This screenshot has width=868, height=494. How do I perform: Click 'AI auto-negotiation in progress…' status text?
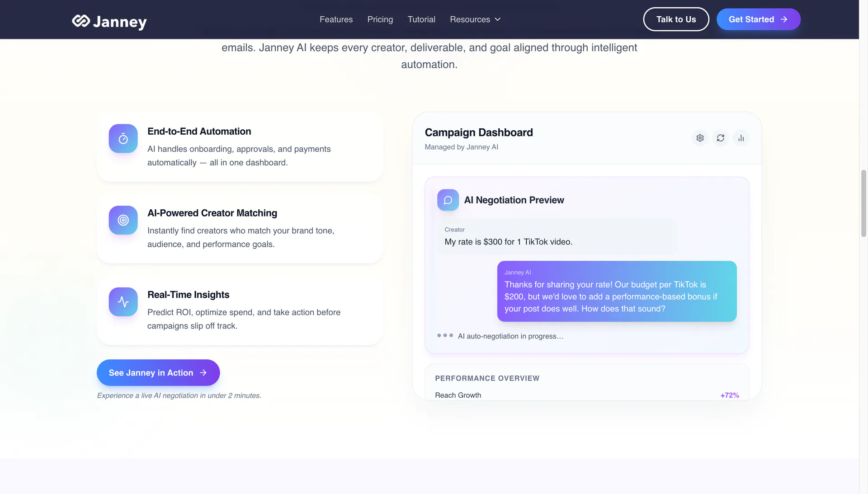(x=510, y=336)
